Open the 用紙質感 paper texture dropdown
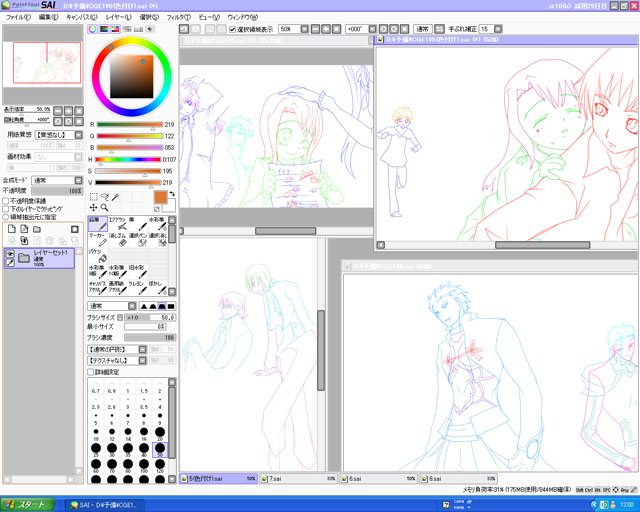 click(x=59, y=135)
